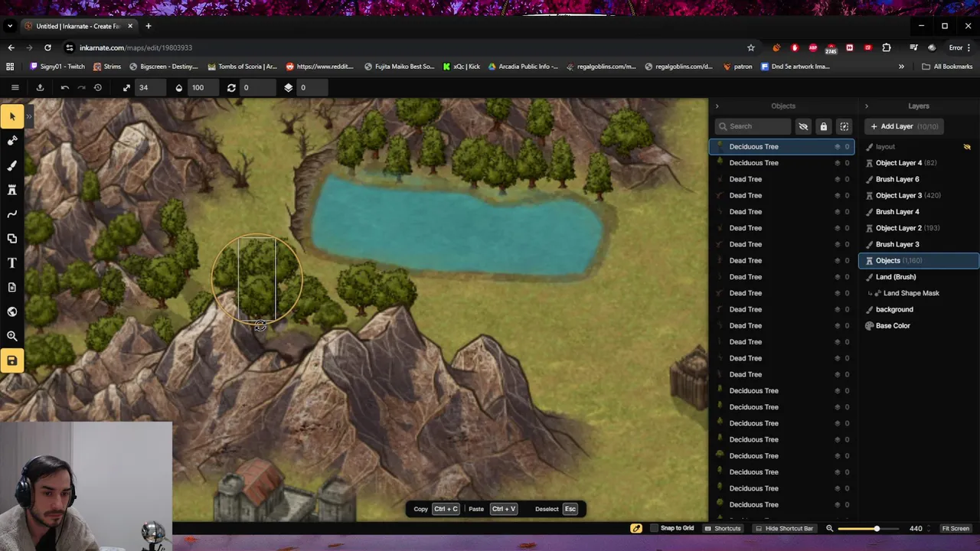Click the zoom value stepper arrows
980x551 pixels.
(929, 528)
